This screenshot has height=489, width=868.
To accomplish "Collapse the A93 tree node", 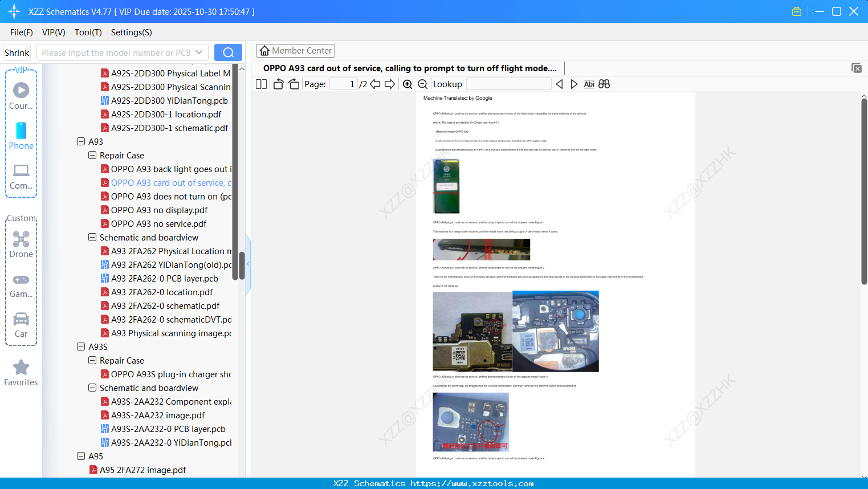I will (x=81, y=141).
